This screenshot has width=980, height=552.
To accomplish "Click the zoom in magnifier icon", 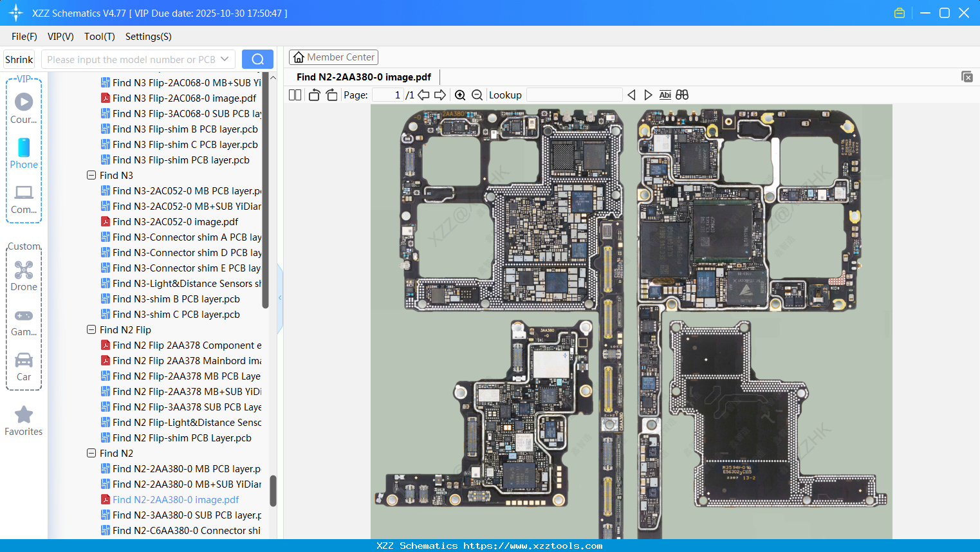I will [x=460, y=95].
